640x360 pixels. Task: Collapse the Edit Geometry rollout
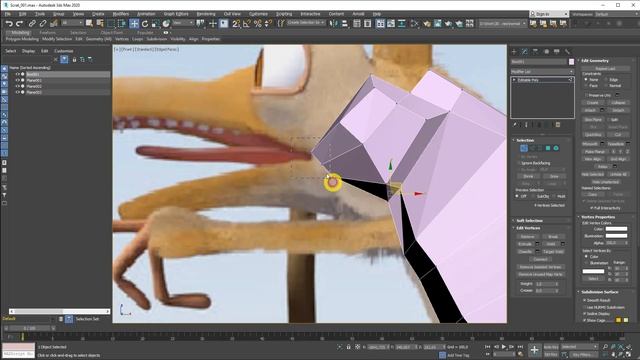tap(595, 60)
